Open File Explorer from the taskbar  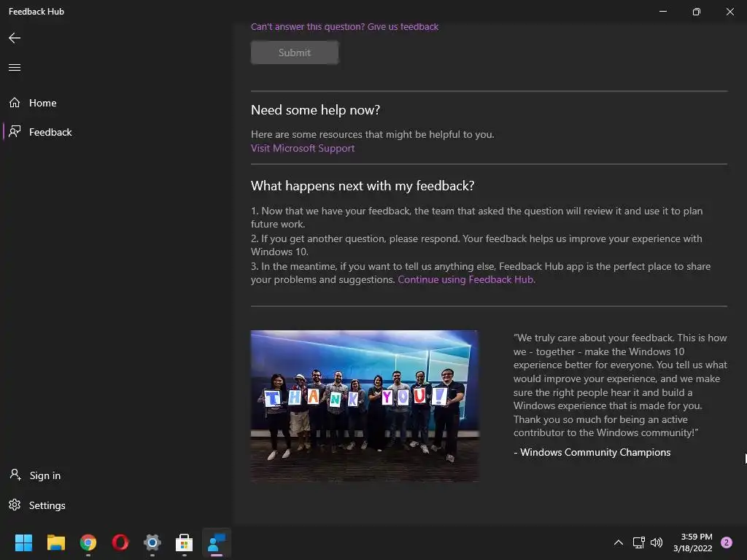(55, 542)
